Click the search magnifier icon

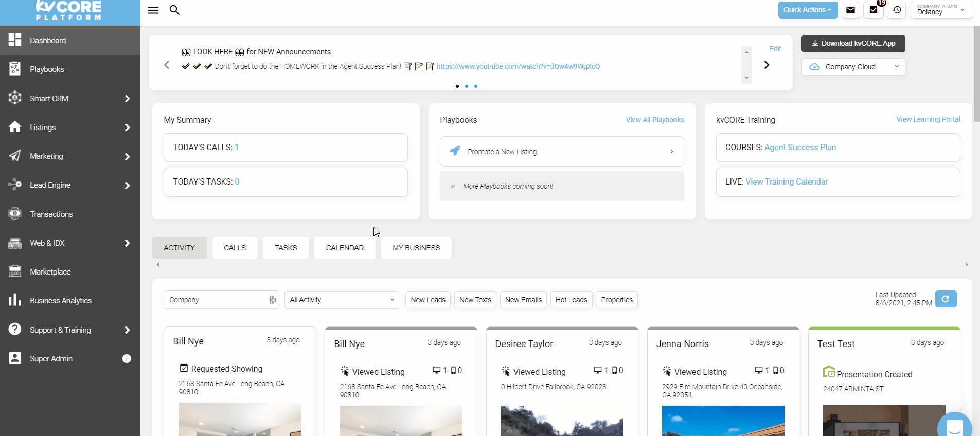pyautogui.click(x=174, y=10)
